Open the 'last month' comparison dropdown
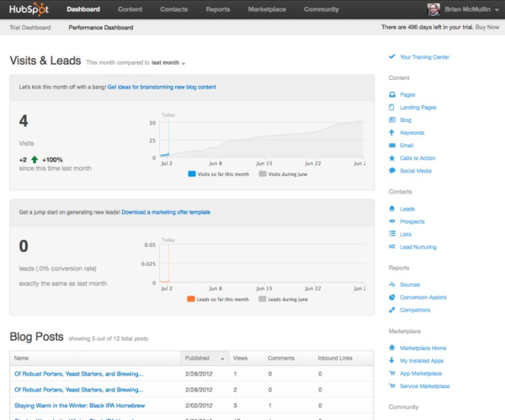The width and height of the screenshot is (505, 420). [168, 62]
